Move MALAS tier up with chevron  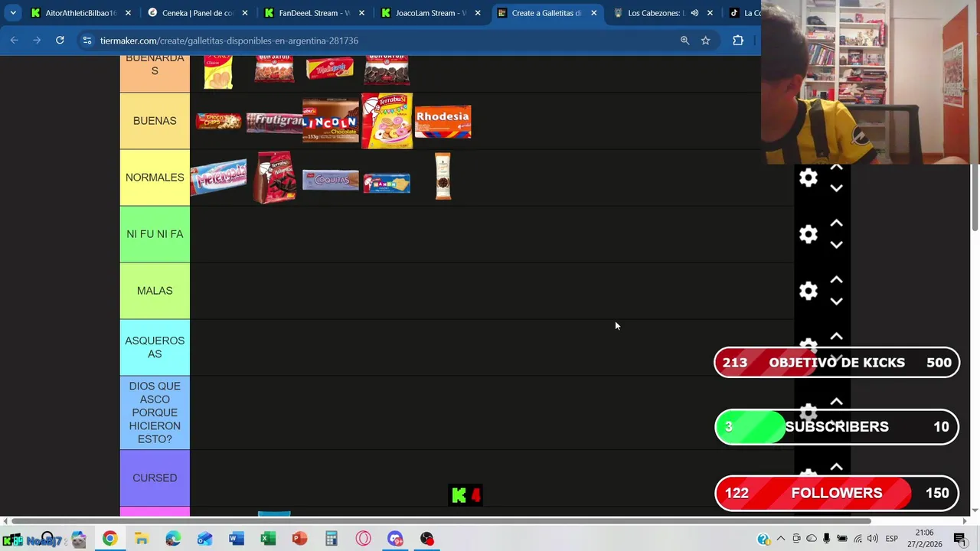click(837, 280)
